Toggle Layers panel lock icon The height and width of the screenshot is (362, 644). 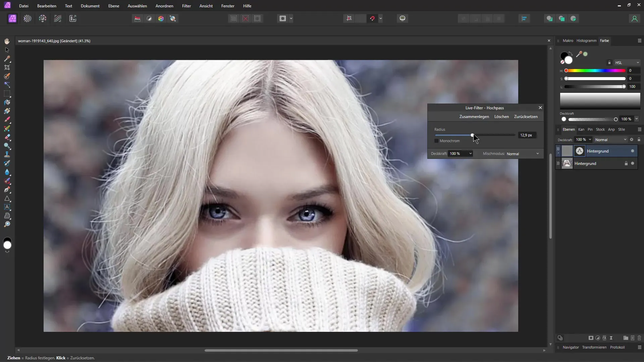(x=639, y=139)
